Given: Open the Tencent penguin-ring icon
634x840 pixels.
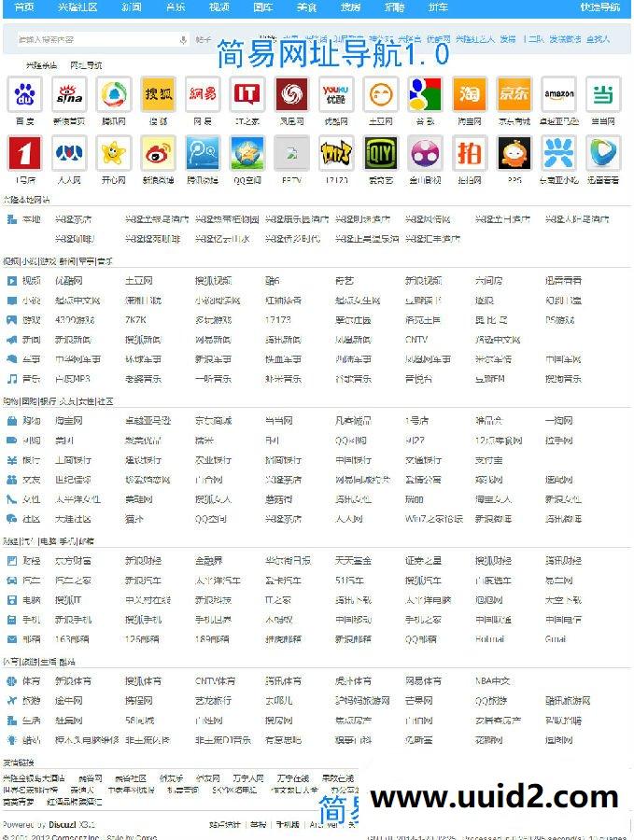Looking at the screenshot, I should pos(114,94).
